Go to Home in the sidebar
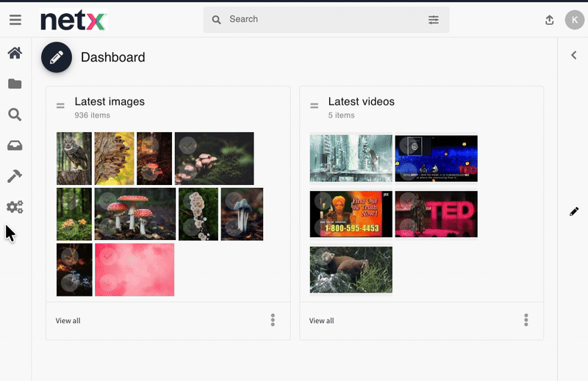The height and width of the screenshot is (381, 588). tap(15, 53)
